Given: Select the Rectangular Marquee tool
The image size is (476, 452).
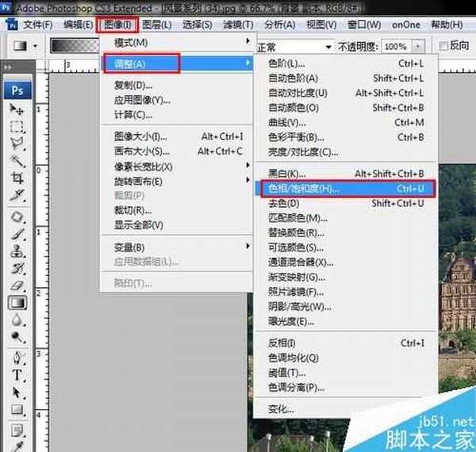Looking at the screenshot, I should [17, 126].
